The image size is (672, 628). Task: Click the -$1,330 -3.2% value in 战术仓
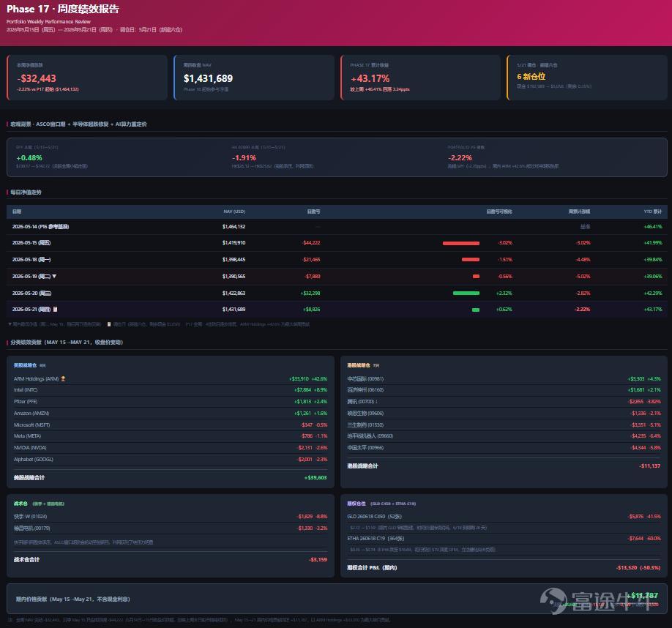tap(313, 528)
